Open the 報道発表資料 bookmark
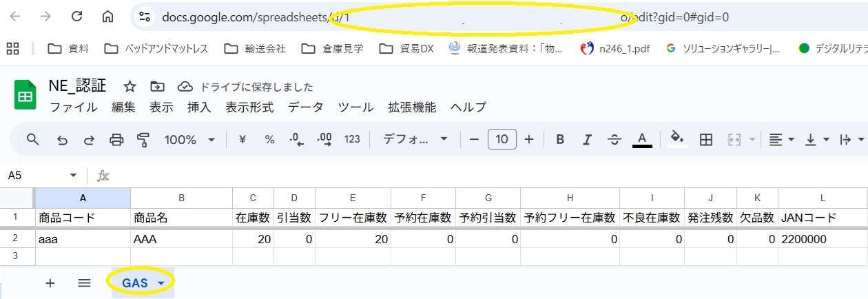Image resolution: width=868 pixels, height=299 pixels. (x=506, y=48)
